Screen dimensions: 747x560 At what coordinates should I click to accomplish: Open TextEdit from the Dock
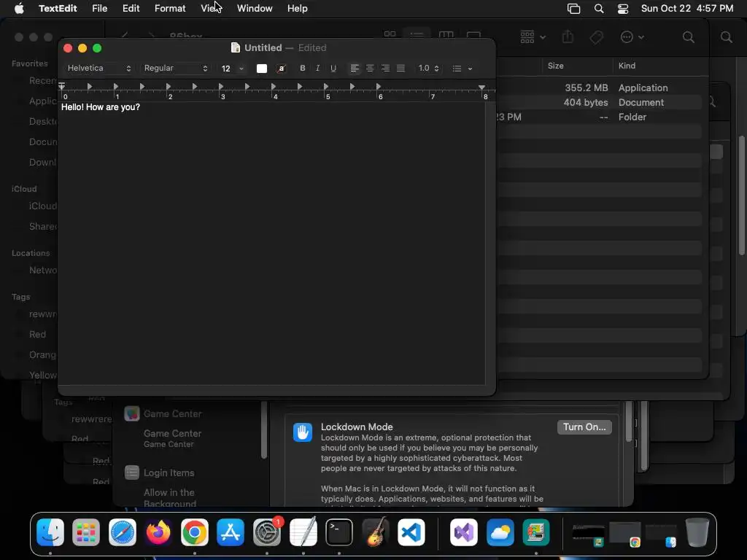[303, 532]
